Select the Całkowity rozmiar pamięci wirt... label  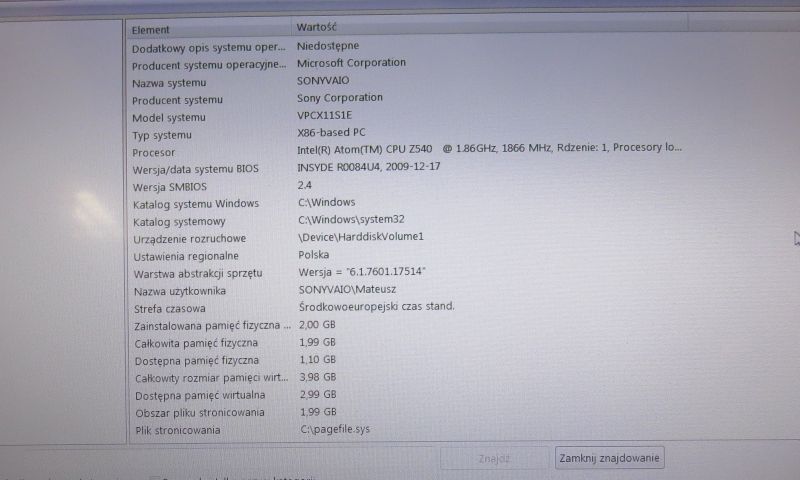[212, 378]
